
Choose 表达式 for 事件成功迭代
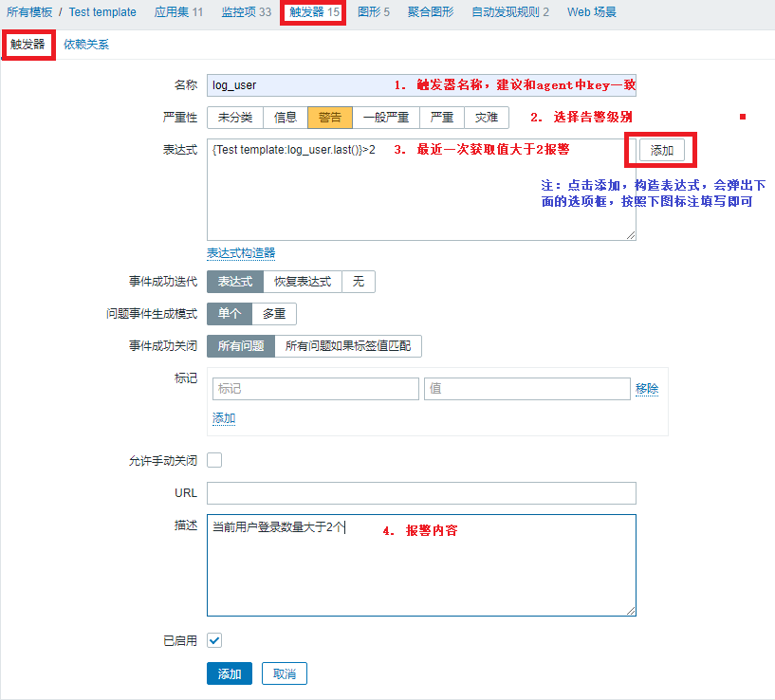coord(234,282)
